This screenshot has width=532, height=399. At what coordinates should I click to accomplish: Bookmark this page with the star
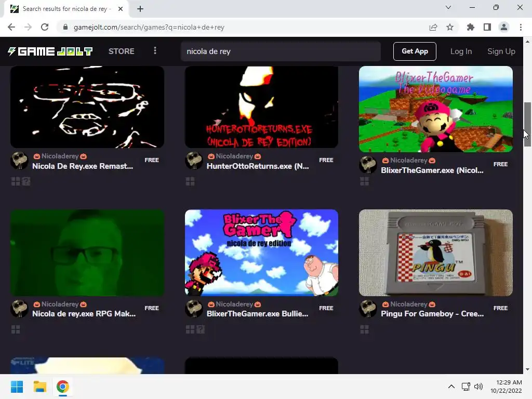pos(450,27)
